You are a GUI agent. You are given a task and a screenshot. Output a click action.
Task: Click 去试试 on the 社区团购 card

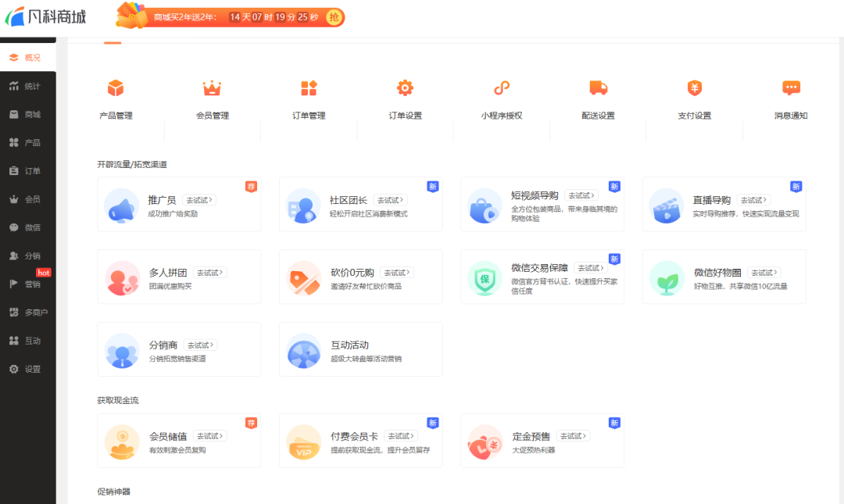pyautogui.click(x=391, y=199)
